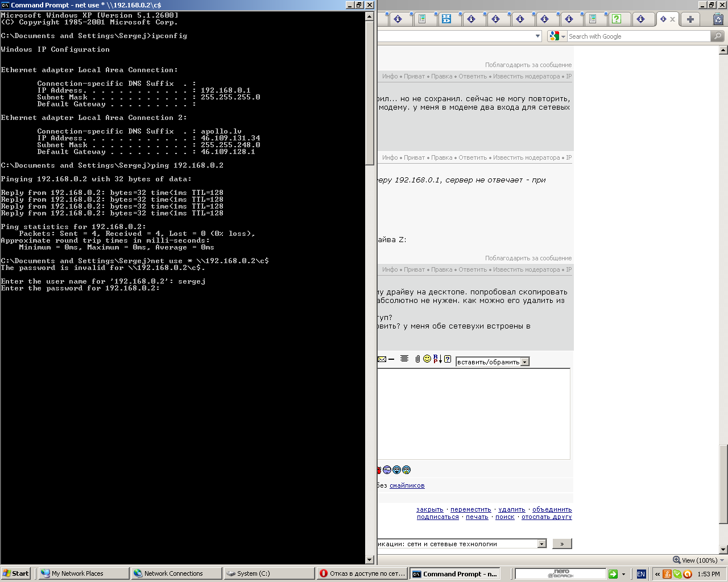Expand the forum section jump dropdown
The height and width of the screenshot is (582, 728).
541,544
